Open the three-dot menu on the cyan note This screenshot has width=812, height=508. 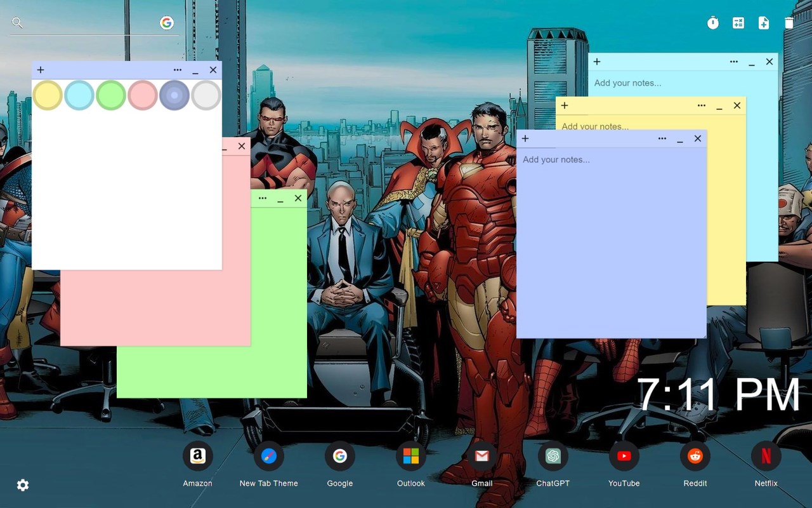coord(734,62)
